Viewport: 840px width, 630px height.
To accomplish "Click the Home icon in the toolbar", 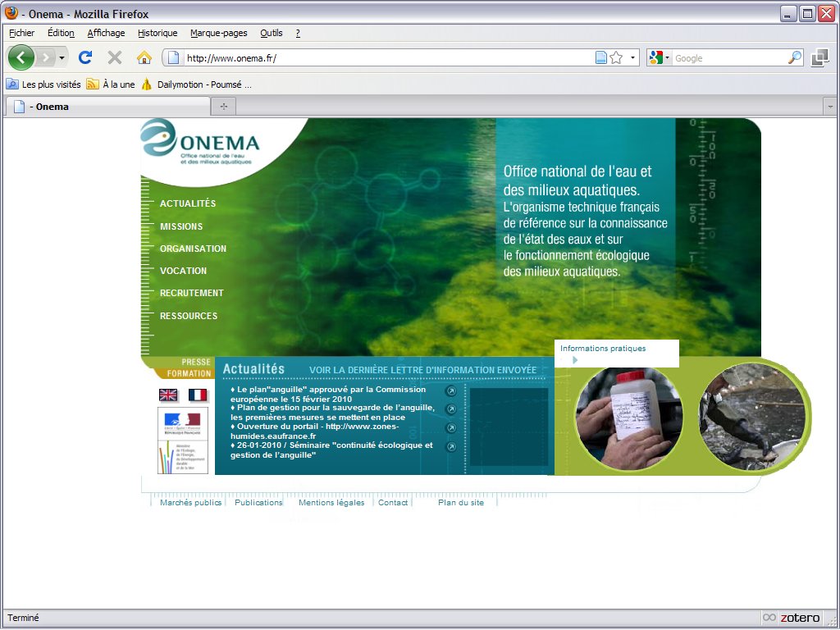I will coord(144,57).
